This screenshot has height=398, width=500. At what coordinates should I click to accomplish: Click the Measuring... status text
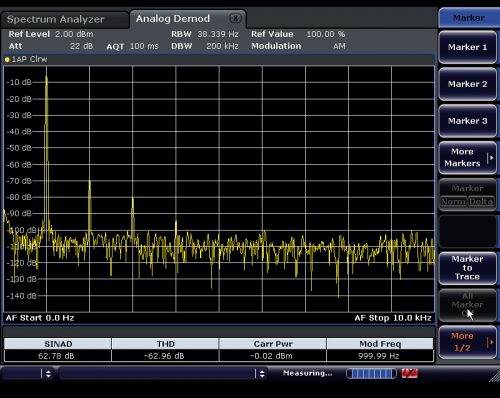pyautogui.click(x=307, y=373)
